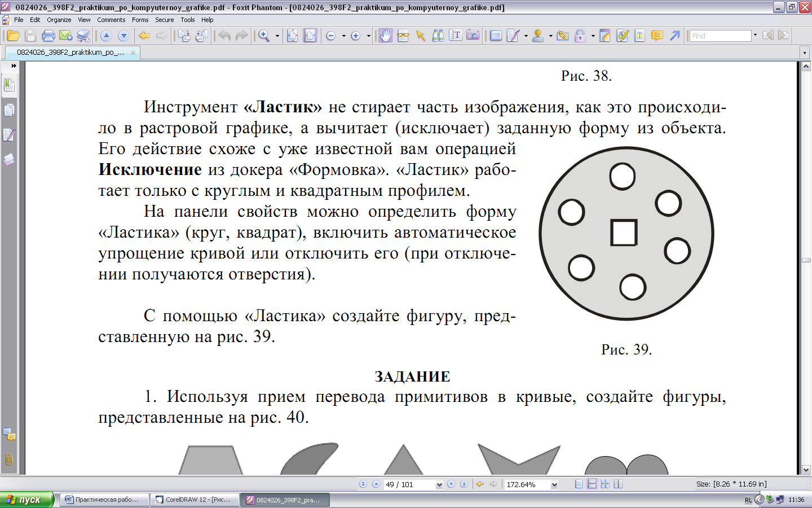Open the Tools menu
The height and width of the screenshot is (508, 812).
[188, 20]
